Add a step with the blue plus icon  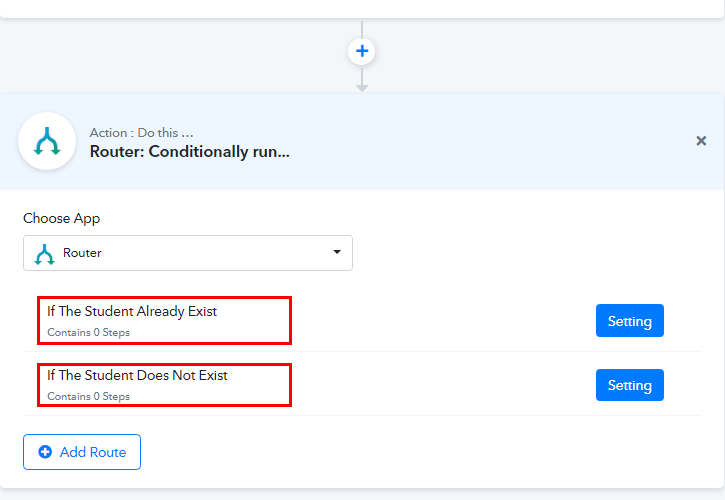362,51
